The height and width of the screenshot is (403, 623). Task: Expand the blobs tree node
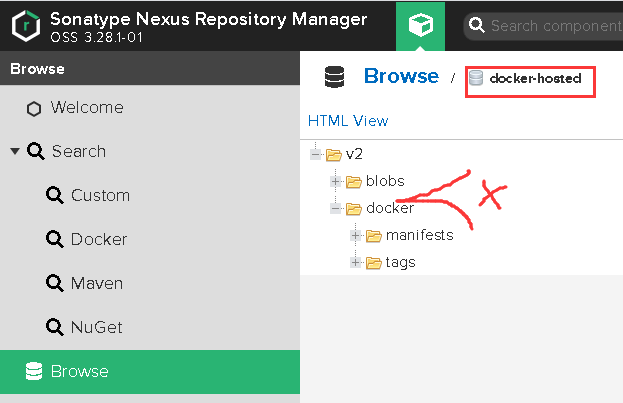point(335,182)
